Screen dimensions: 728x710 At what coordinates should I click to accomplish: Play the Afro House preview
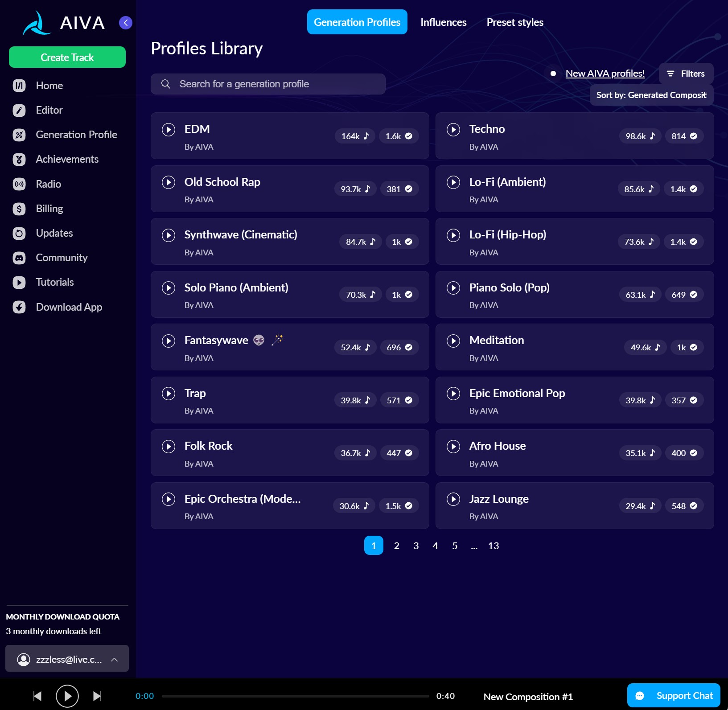453,447
